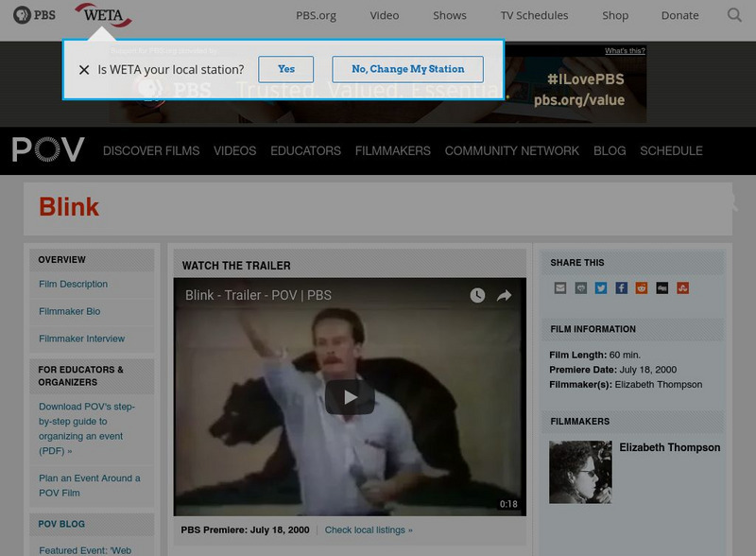Navigate to Discover Films

tap(151, 151)
